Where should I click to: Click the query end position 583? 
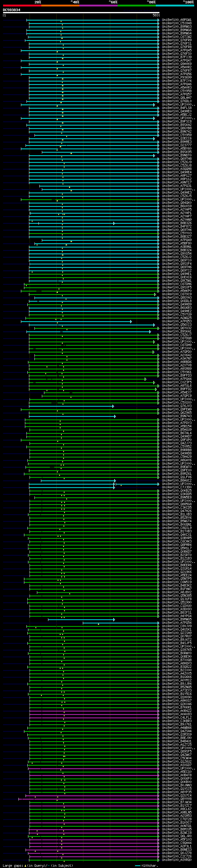click(x=155, y=15)
